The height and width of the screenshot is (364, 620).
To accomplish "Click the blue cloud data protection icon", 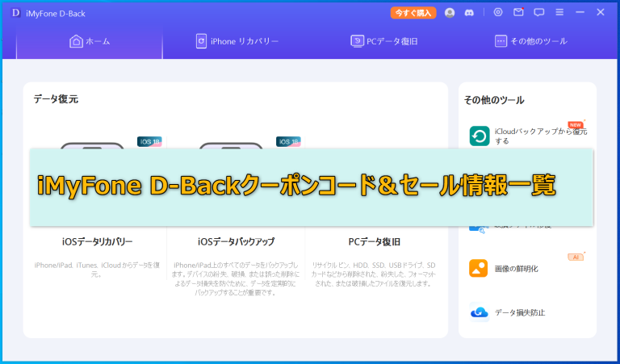I will pyautogui.click(x=480, y=312).
